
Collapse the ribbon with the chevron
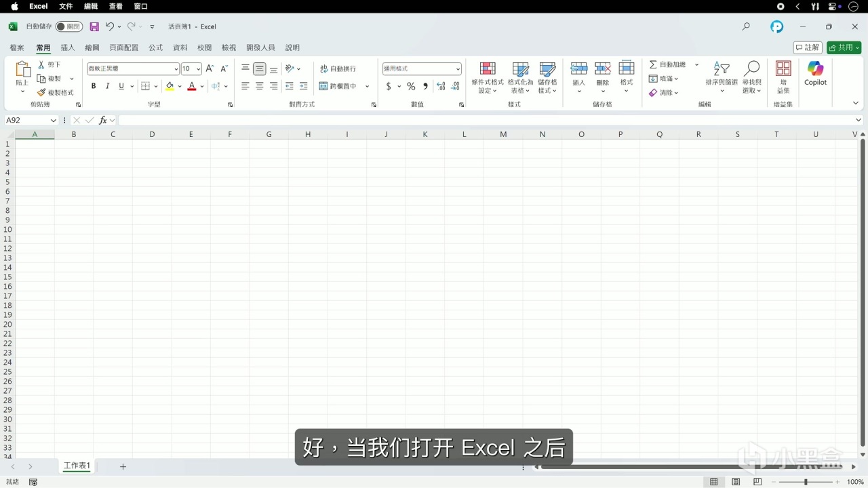point(856,103)
